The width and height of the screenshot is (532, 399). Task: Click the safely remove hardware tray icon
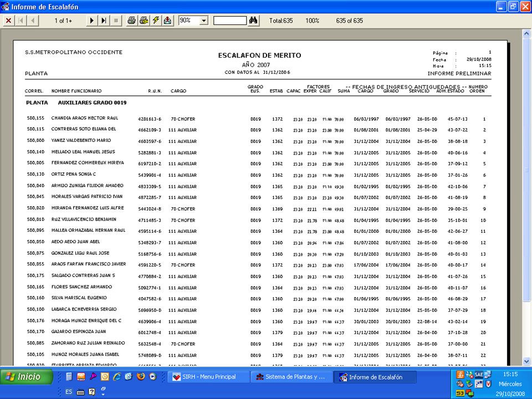point(469,384)
